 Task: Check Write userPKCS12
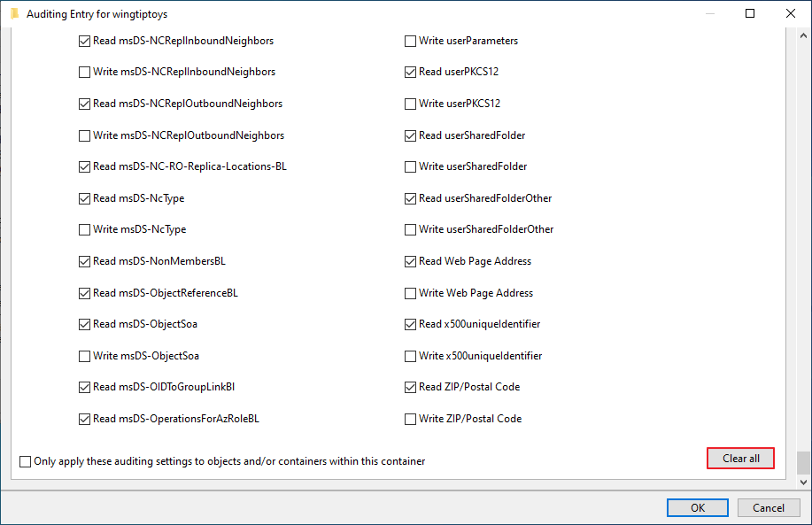tap(410, 104)
